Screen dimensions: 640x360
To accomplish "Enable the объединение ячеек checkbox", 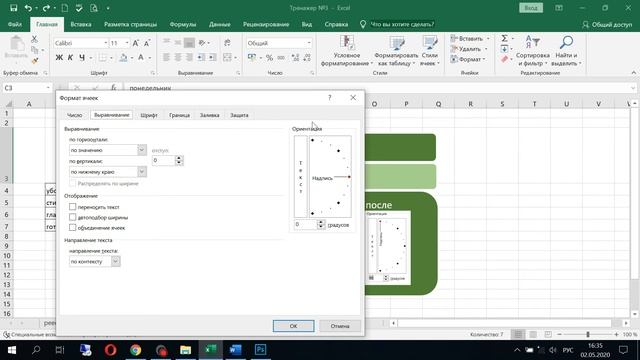I will tap(72, 227).
